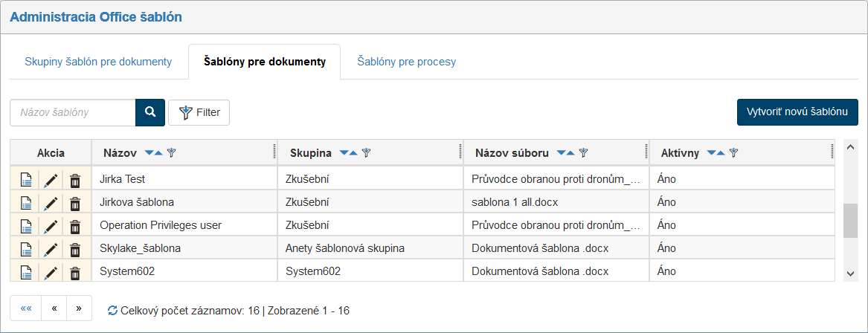
Task: Go to first page of results
Action: click(x=26, y=308)
